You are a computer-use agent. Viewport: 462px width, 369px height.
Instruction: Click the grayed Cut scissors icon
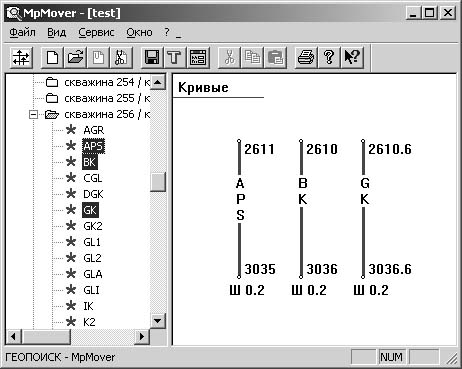tap(229, 58)
